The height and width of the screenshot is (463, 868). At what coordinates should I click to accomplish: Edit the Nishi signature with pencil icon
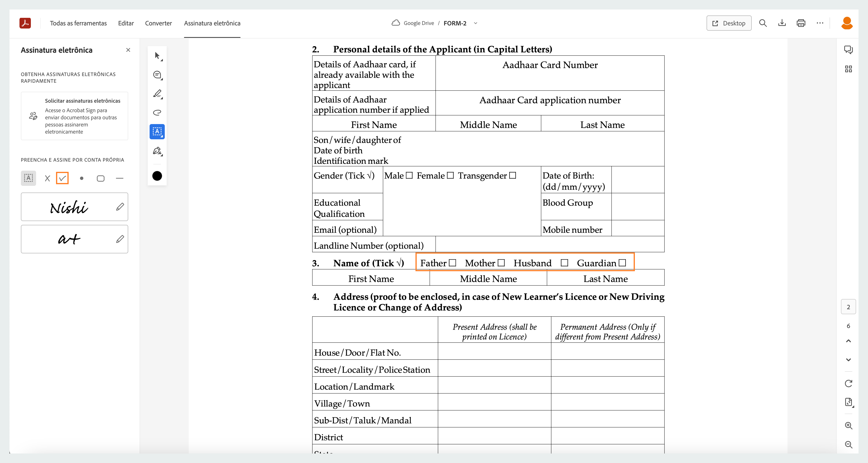tap(120, 207)
